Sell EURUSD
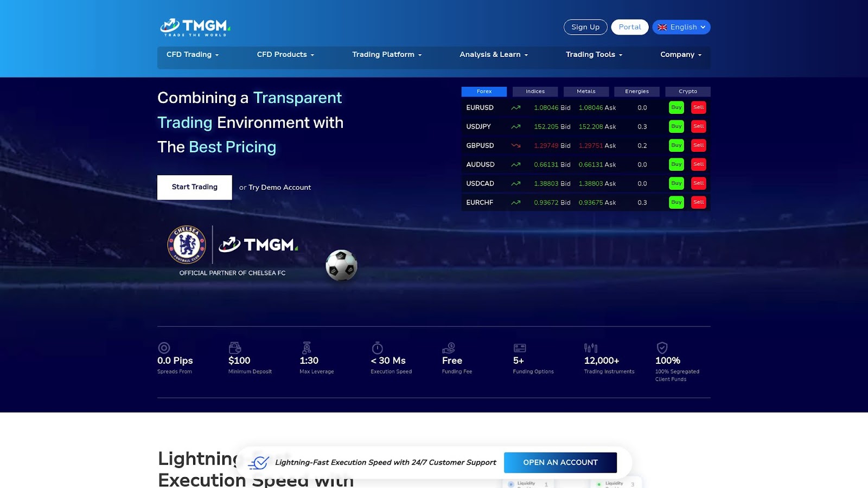 [699, 107]
